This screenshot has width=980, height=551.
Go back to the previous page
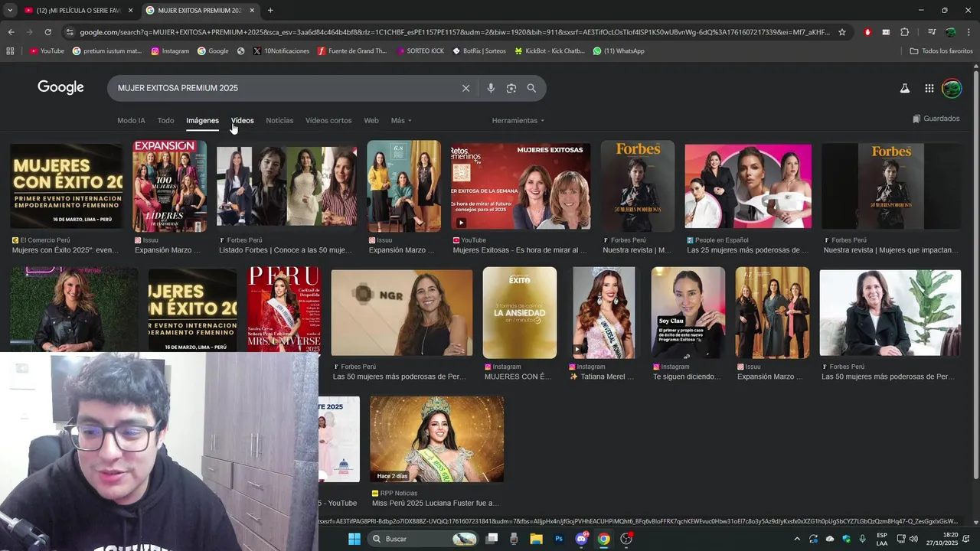coord(11,32)
